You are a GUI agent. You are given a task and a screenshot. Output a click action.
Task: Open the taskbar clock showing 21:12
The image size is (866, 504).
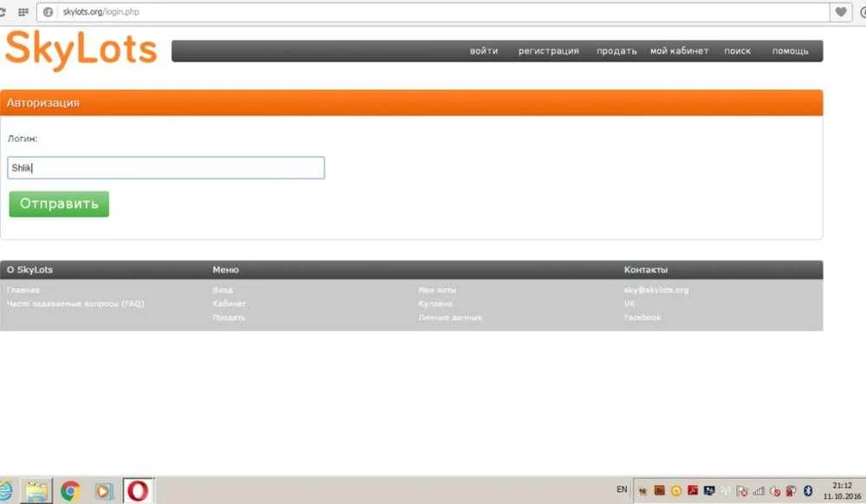click(843, 491)
